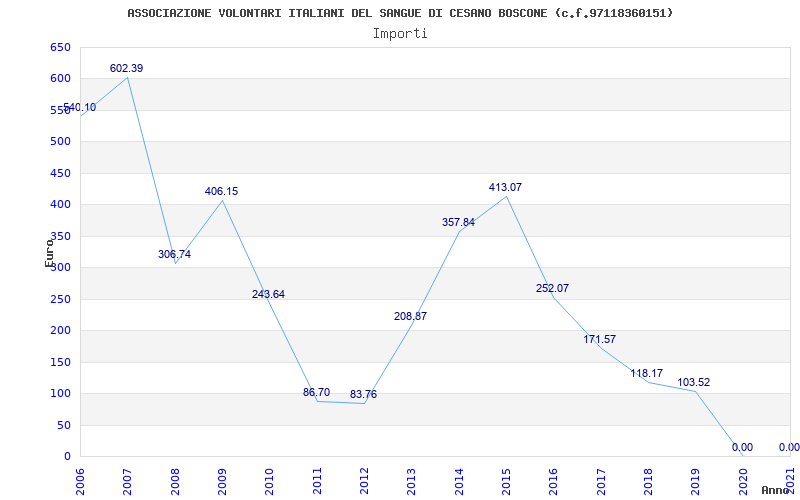Image resolution: width=800 pixels, height=500 pixels.
Task: Click the 171.57 data label
Action: tap(599, 339)
